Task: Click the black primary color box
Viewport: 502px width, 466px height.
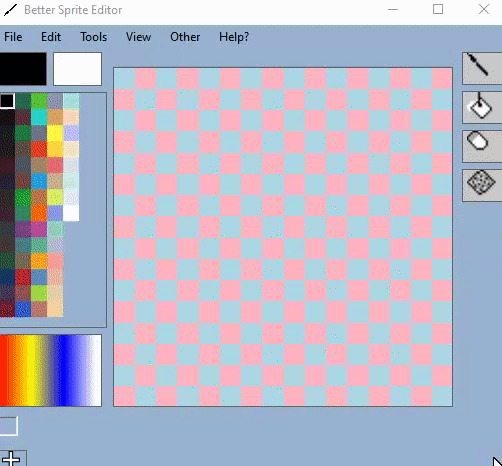Action: [23, 69]
